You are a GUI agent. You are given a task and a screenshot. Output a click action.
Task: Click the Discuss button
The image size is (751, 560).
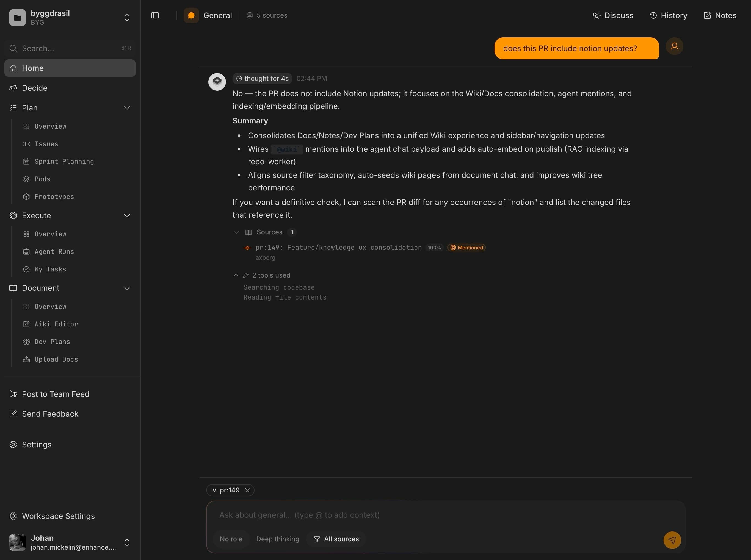click(613, 15)
